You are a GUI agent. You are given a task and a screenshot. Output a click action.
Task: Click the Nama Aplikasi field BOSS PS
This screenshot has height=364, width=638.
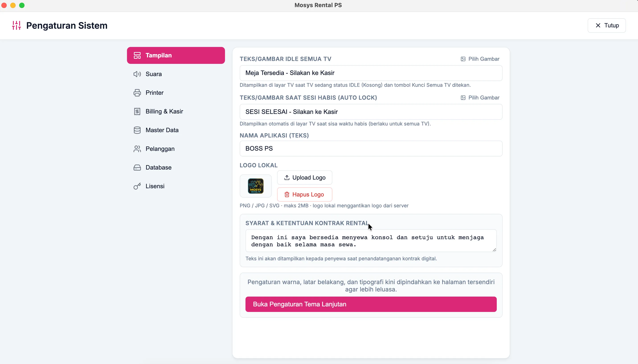coord(371,148)
